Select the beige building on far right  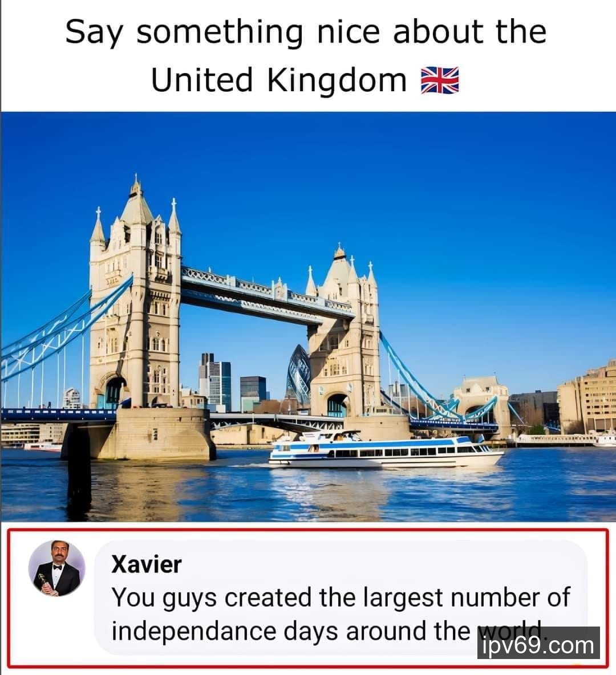point(587,398)
